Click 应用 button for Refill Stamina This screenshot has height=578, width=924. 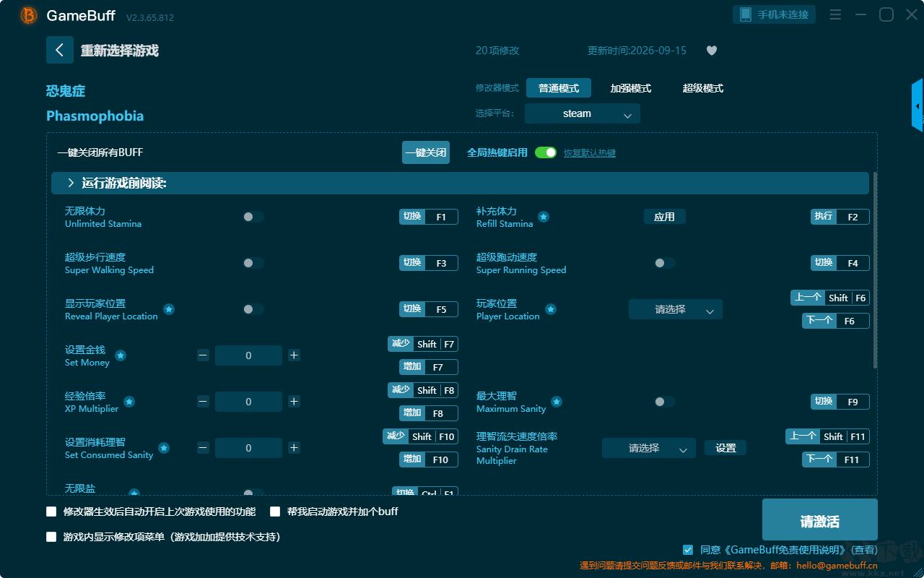[x=665, y=217]
